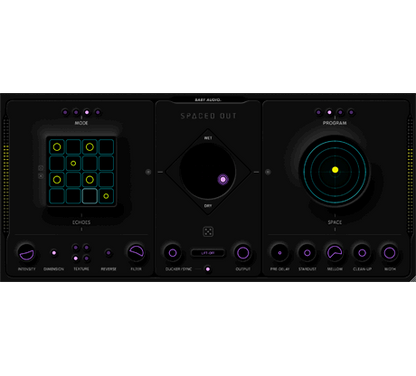Click the window resize corner handle
The height and width of the screenshot is (376, 416).
pyautogui.click(x=413, y=279)
